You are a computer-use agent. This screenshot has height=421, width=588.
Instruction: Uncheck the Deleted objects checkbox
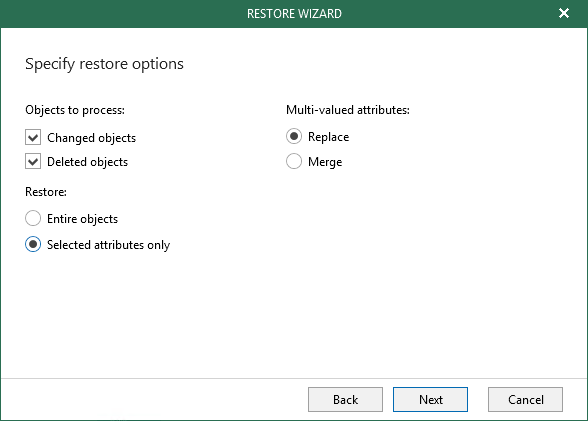click(x=33, y=162)
